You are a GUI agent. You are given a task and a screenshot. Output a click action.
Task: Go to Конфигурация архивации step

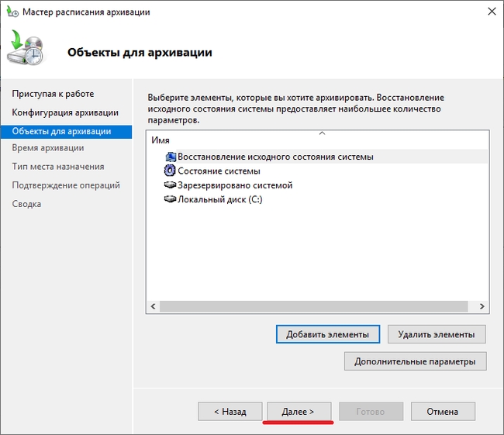click(x=65, y=112)
